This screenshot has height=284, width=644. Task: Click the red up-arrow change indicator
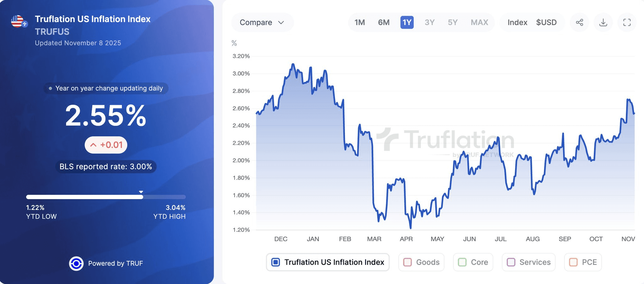point(93,145)
